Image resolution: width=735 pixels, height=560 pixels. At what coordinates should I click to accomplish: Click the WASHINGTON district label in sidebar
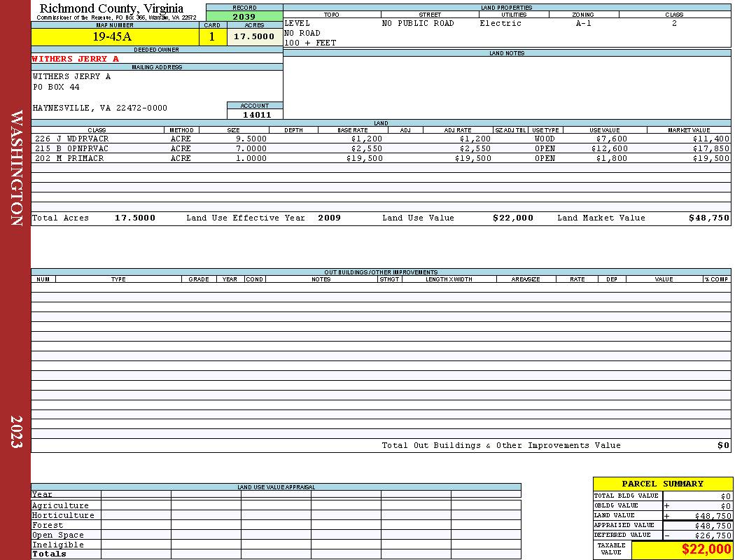16,168
